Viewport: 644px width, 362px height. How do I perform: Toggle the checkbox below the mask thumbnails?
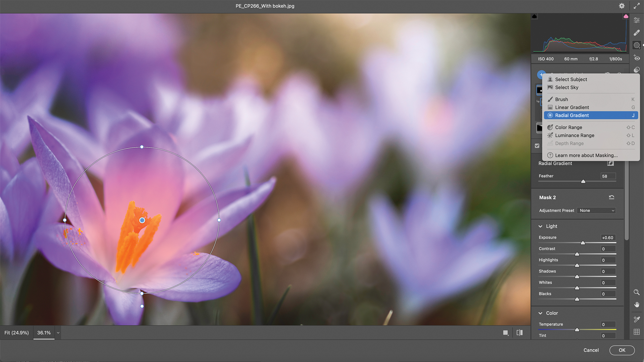pyautogui.click(x=537, y=146)
